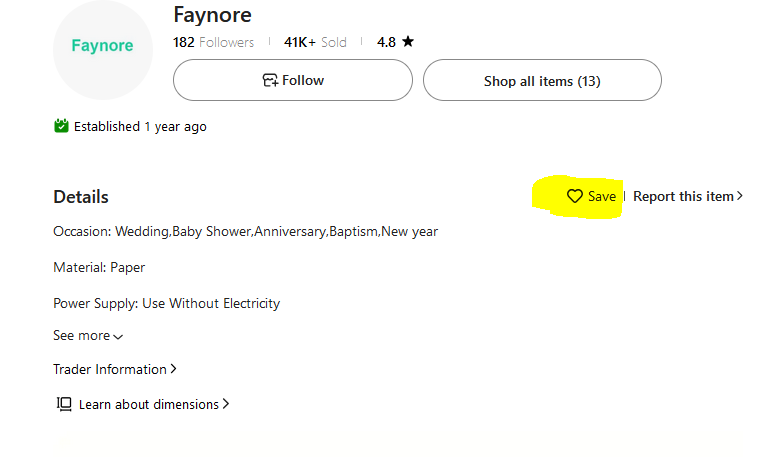783x457 pixels.
Task: Open the Trader Information link
Action: tap(110, 369)
